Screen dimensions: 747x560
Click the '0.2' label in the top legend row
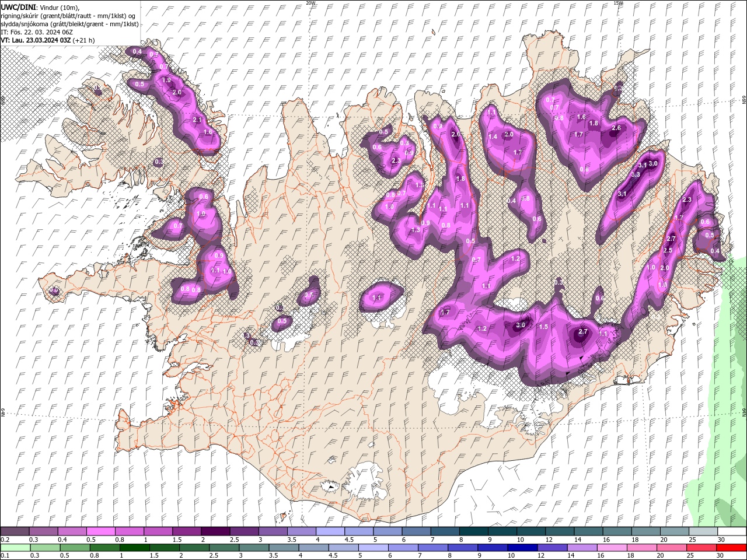5,540
